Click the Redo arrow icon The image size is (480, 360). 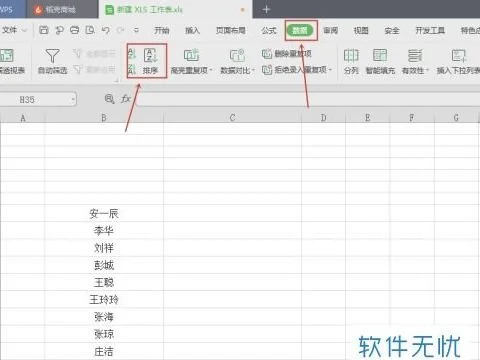point(121,30)
